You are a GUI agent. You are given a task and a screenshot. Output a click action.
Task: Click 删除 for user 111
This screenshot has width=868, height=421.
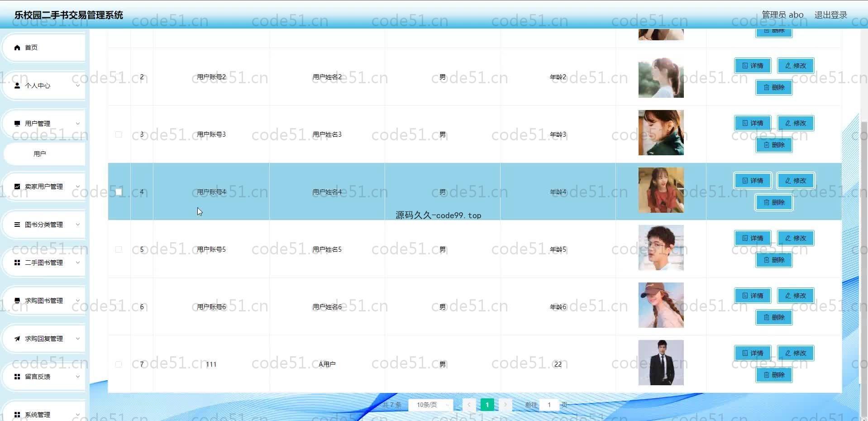coord(774,375)
